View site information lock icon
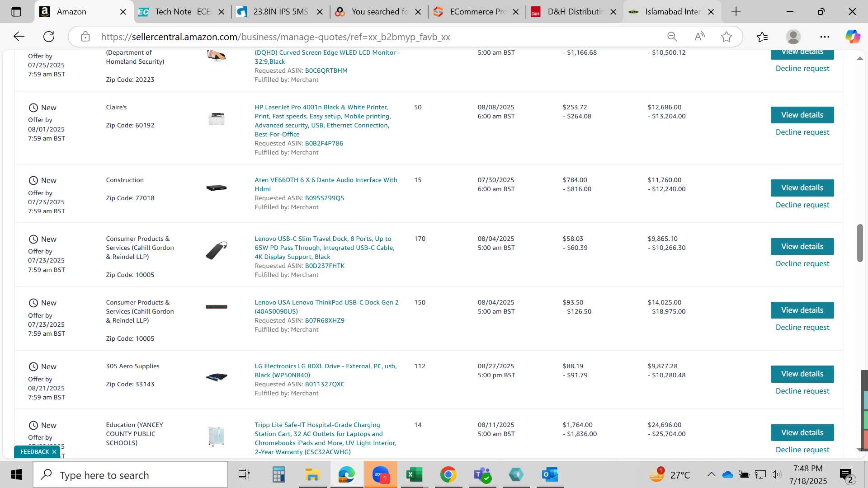The height and width of the screenshot is (488, 868). click(85, 37)
